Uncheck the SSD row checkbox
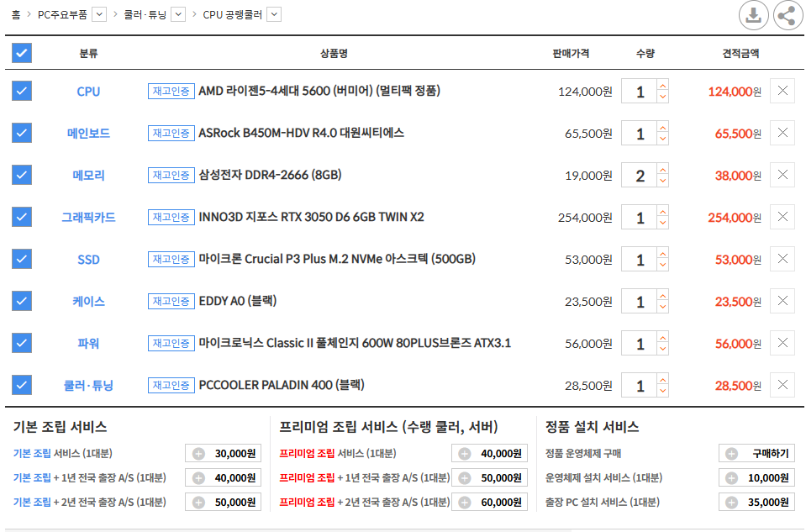The height and width of the screenshot is (532, 806). pyautogui.click(x=22, y=259)
